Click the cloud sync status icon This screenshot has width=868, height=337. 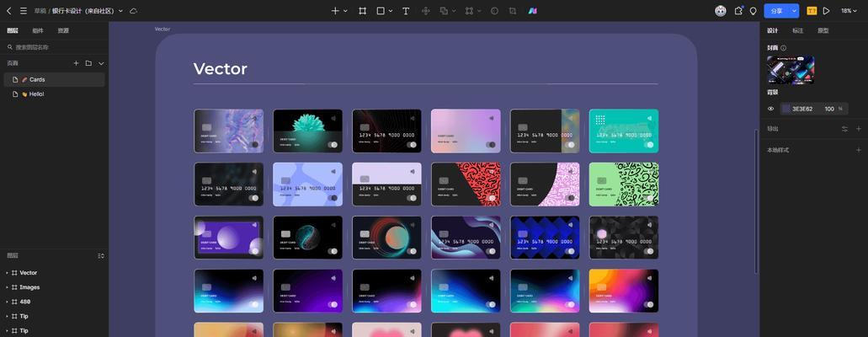[x=133, y=10]
